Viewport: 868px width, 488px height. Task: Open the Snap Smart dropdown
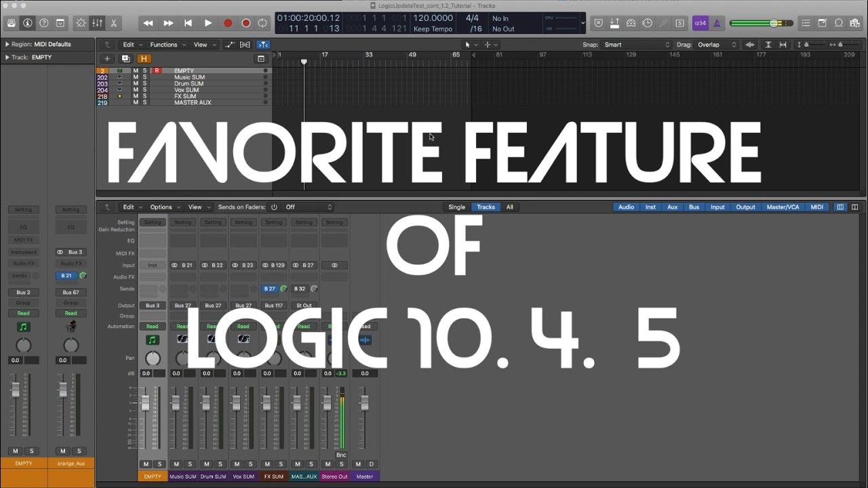[637, 45]
